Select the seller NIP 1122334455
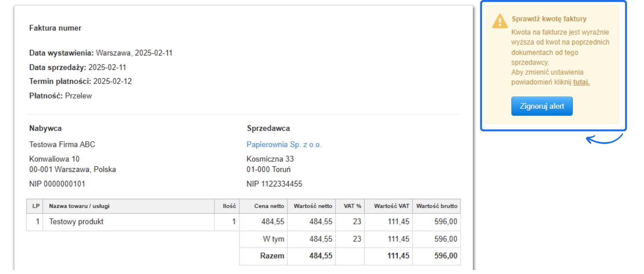644x274 pixels. coord(274,184)
